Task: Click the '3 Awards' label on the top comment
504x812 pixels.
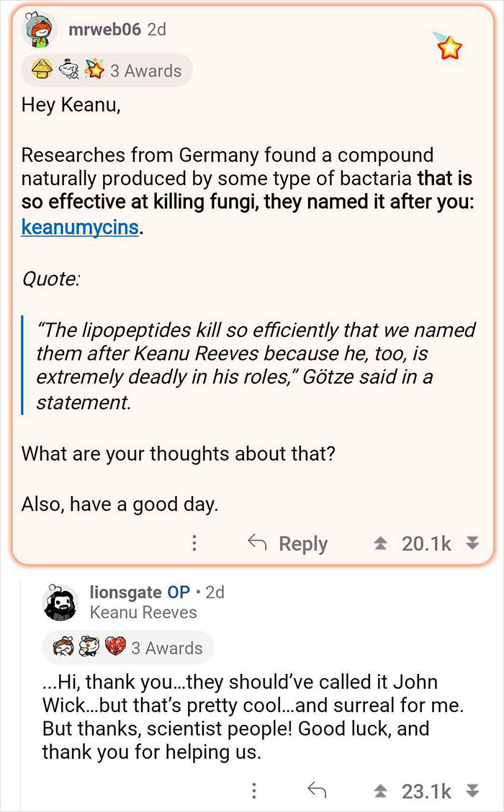Action: point(145,71)
